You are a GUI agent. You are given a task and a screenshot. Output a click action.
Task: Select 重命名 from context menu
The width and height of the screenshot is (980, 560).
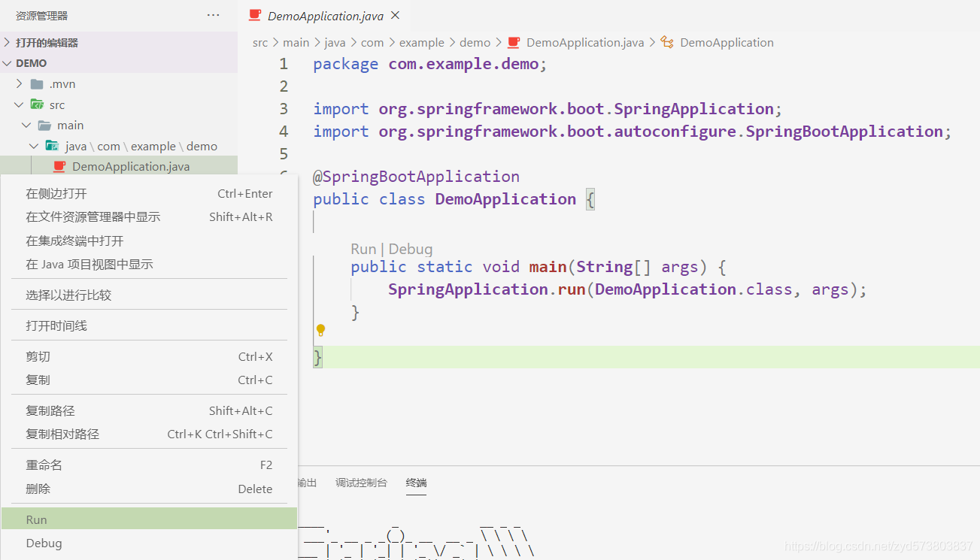(x=149, y=465)
